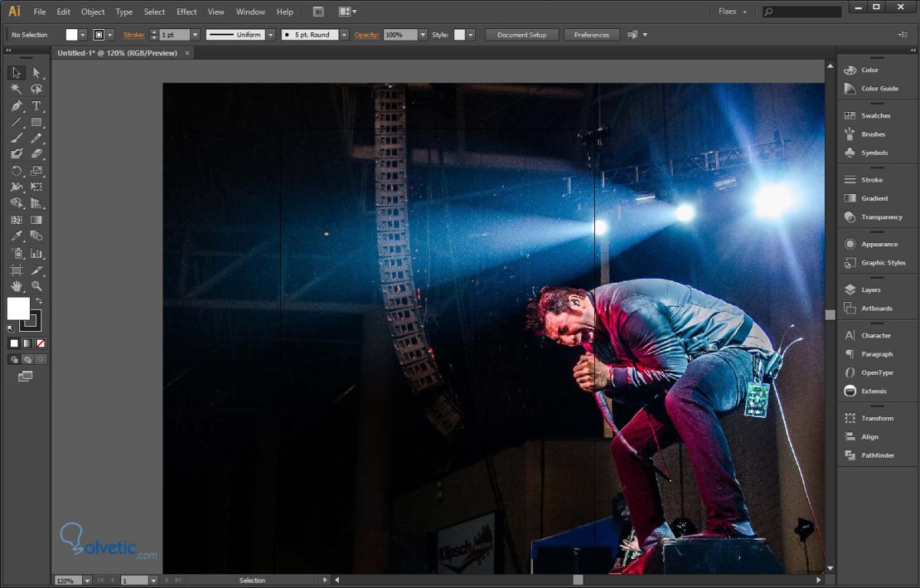Screen dimensions: 920x588
Task: Open the Object menu
Action: tap(93, 11)
